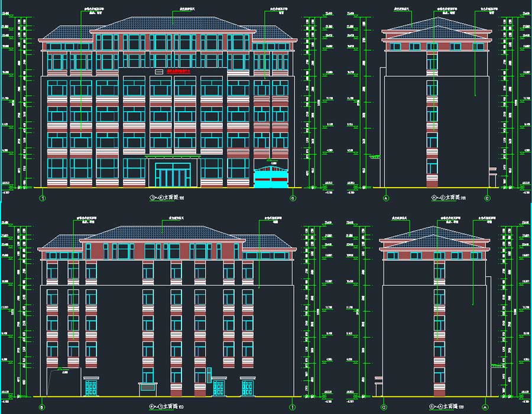Screen dimensions: 532x414
Task: Click the main entrance glass door of front elevation
Action: tap(173, 174)
